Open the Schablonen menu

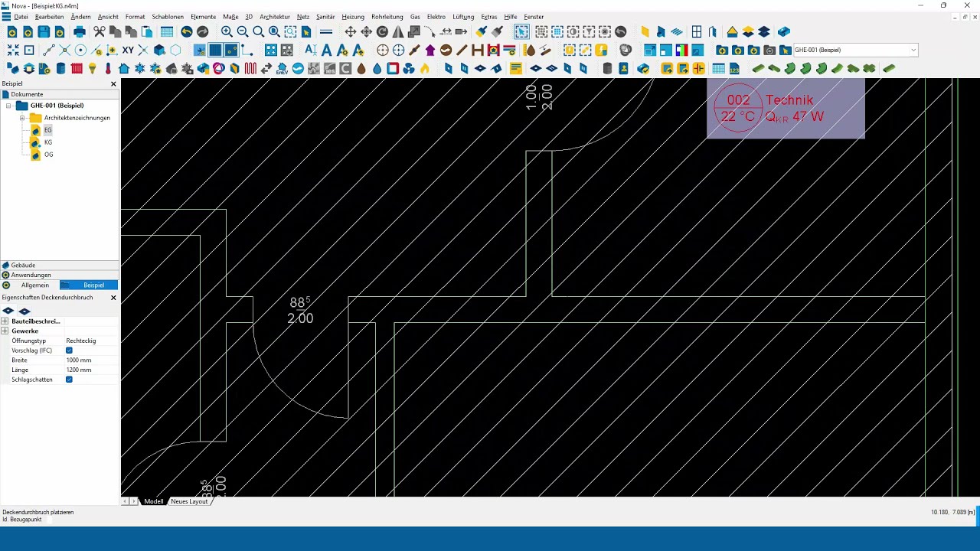point(168,17)
